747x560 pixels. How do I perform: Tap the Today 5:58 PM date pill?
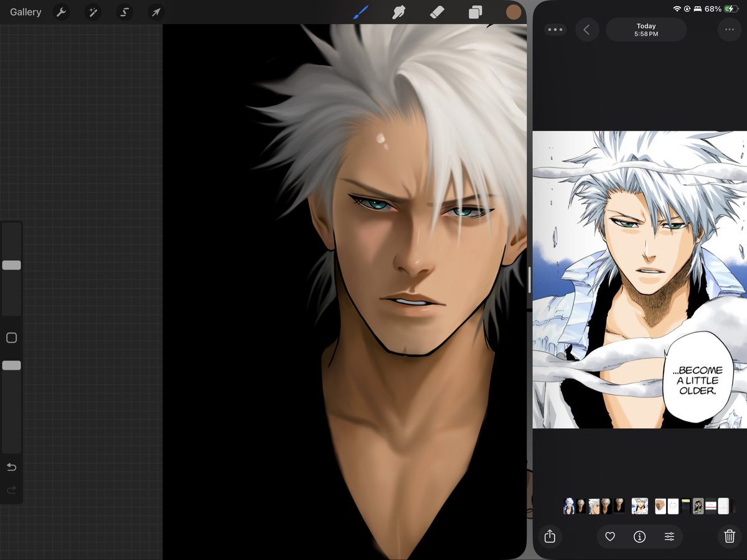point(646,29)
